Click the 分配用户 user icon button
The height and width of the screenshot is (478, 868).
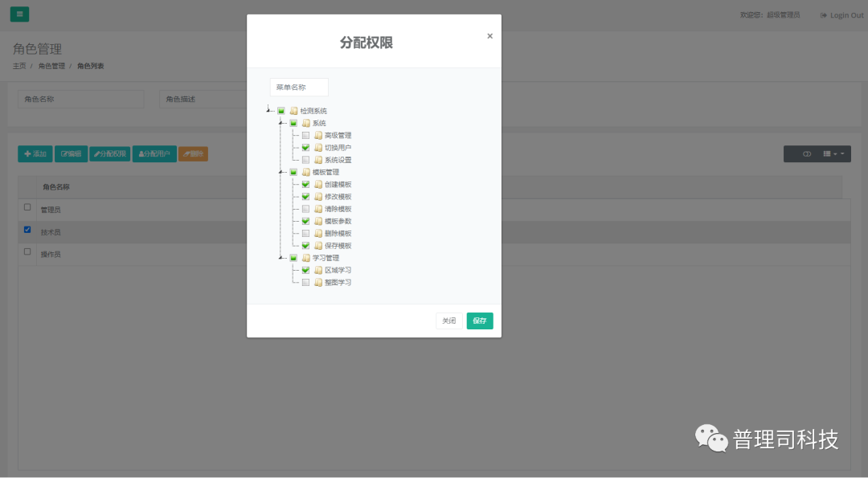[x=154, y=153]
